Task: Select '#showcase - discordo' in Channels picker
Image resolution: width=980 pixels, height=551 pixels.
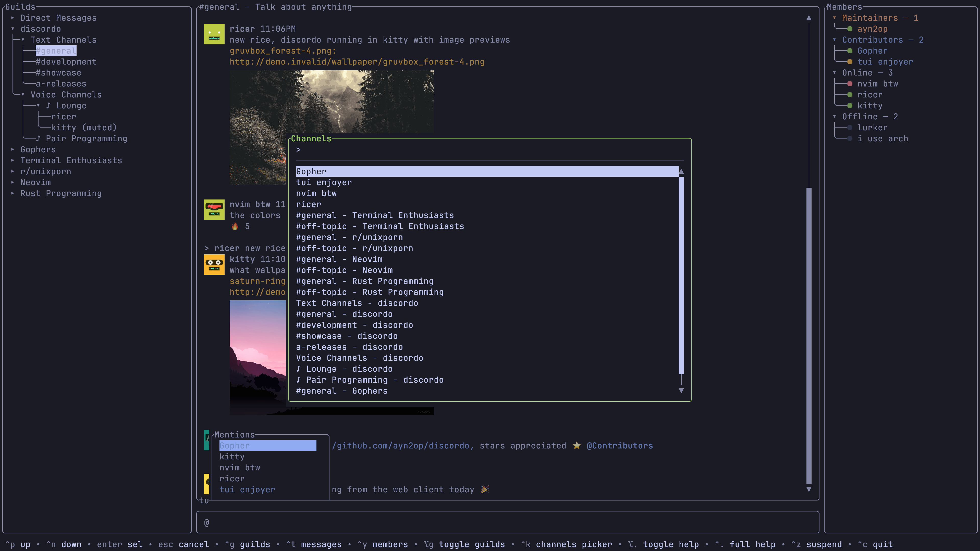Action: tap(487, 336)
